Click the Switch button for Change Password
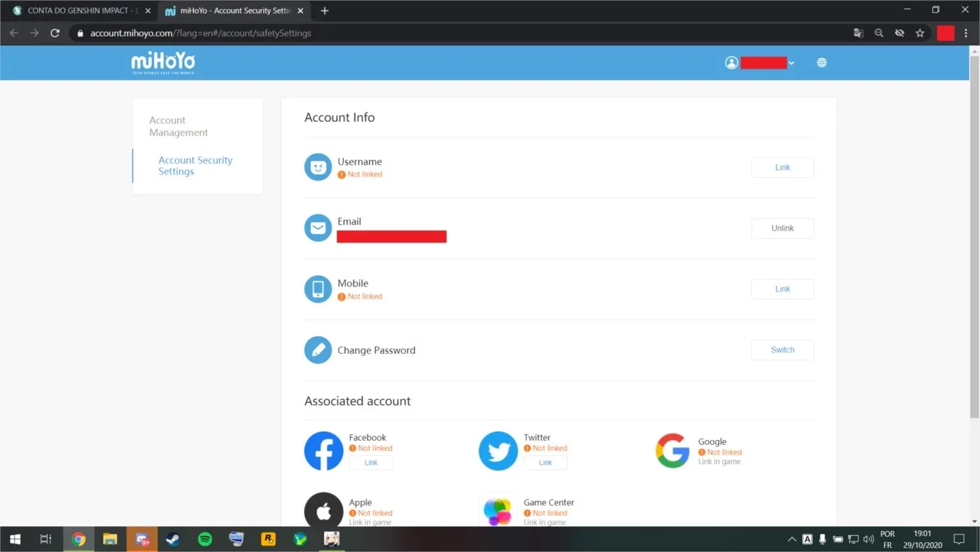Screen dimensions: 980x552 point(783,350)
